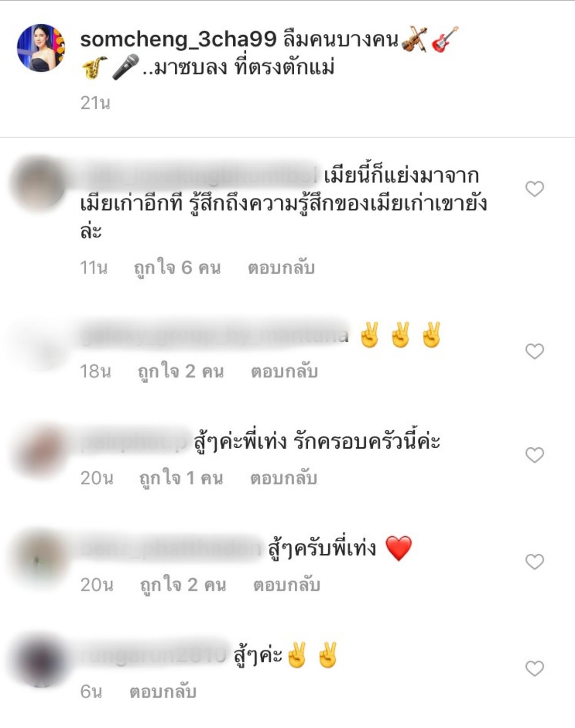Open somcheng_3cha99 profile picture

tap(41, 48)
